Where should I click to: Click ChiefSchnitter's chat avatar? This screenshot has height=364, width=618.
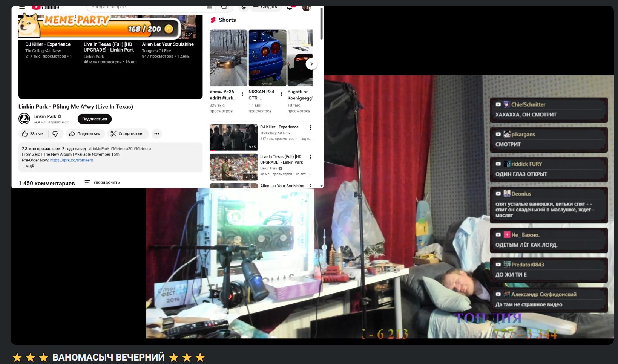click(506, 104)
